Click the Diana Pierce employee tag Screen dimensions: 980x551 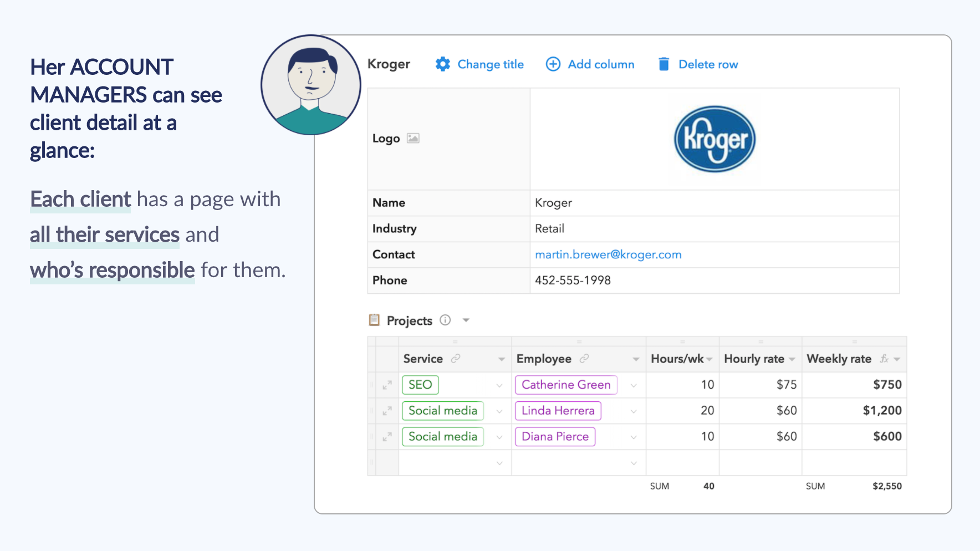coord(555,437)
